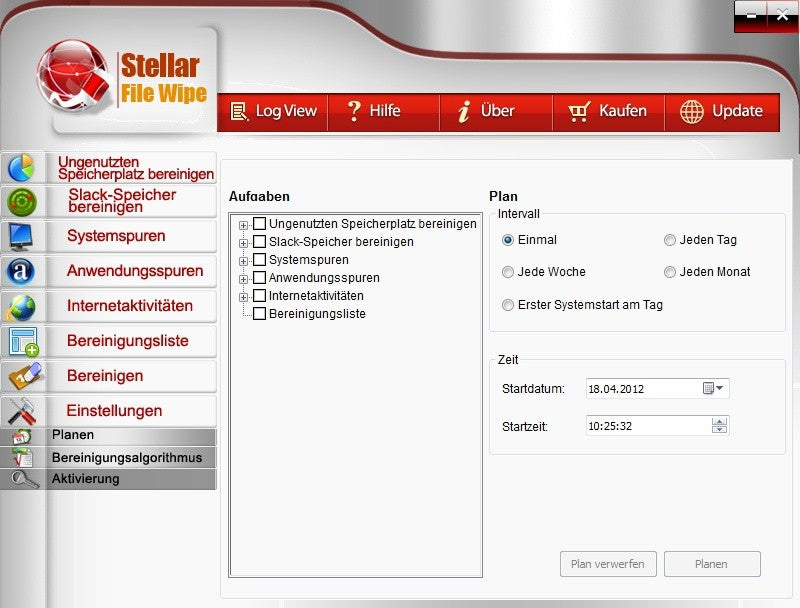The width and height of the screenshot is (800, 608).
Task: Increase Startzeit with the up arrow
Action: tap(719, 422)
